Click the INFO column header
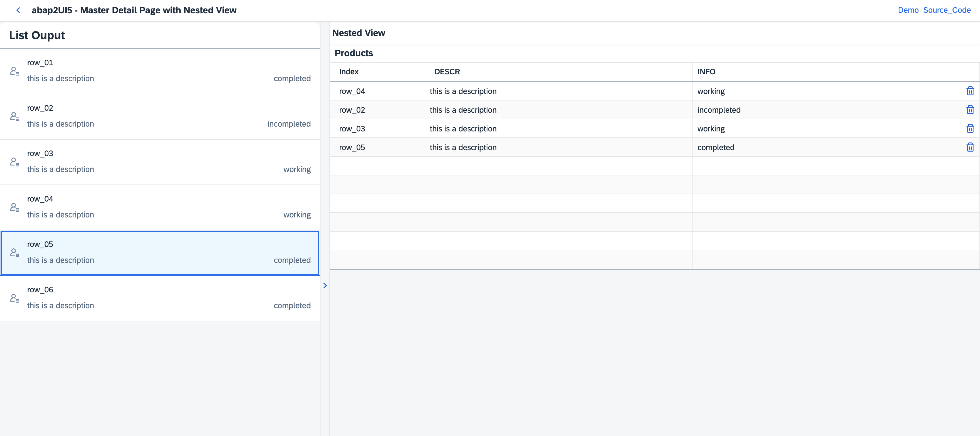Screen dimensions: 980x436 click(706, 72)
